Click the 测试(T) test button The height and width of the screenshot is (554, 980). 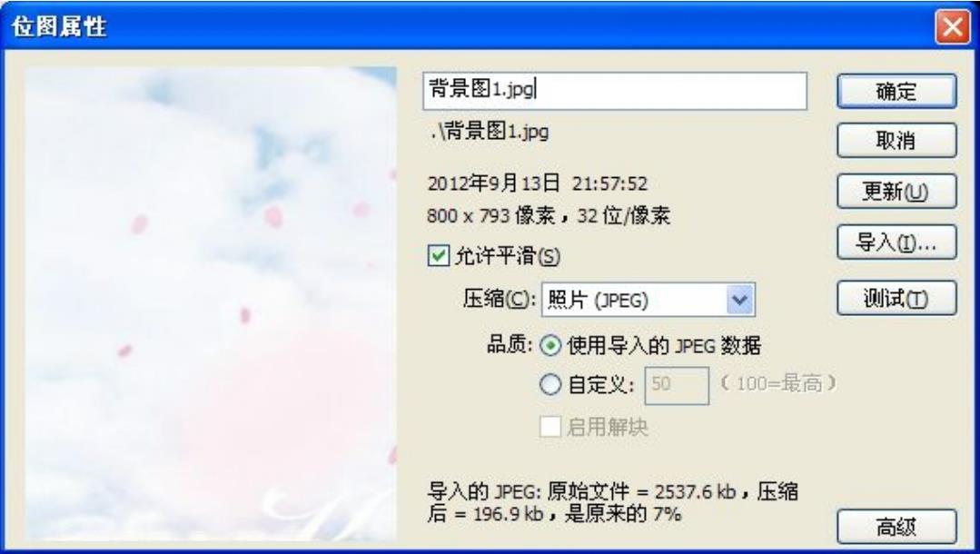[x=896, y=298]
